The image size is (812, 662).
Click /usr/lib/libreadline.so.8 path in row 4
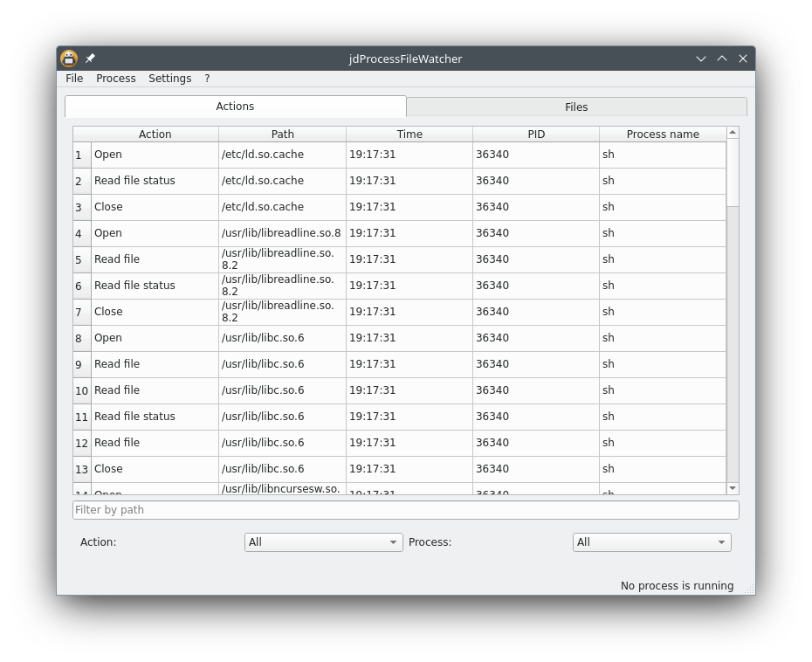[282, 233]
